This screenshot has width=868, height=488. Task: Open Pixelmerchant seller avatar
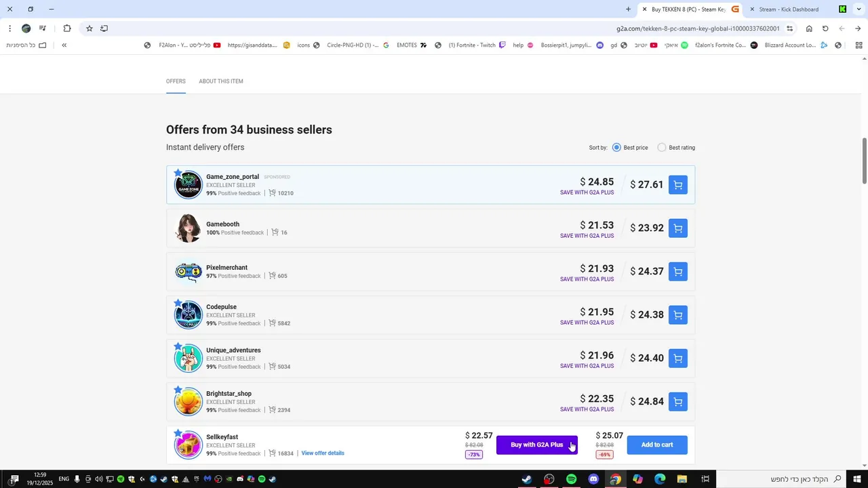click(188, 272)
